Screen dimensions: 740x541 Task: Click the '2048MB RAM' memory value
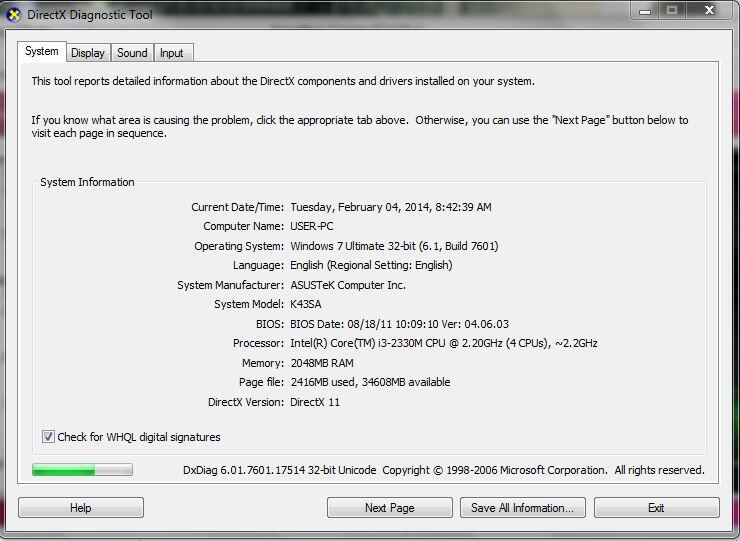pyautogui.click(x=322, y=363)
